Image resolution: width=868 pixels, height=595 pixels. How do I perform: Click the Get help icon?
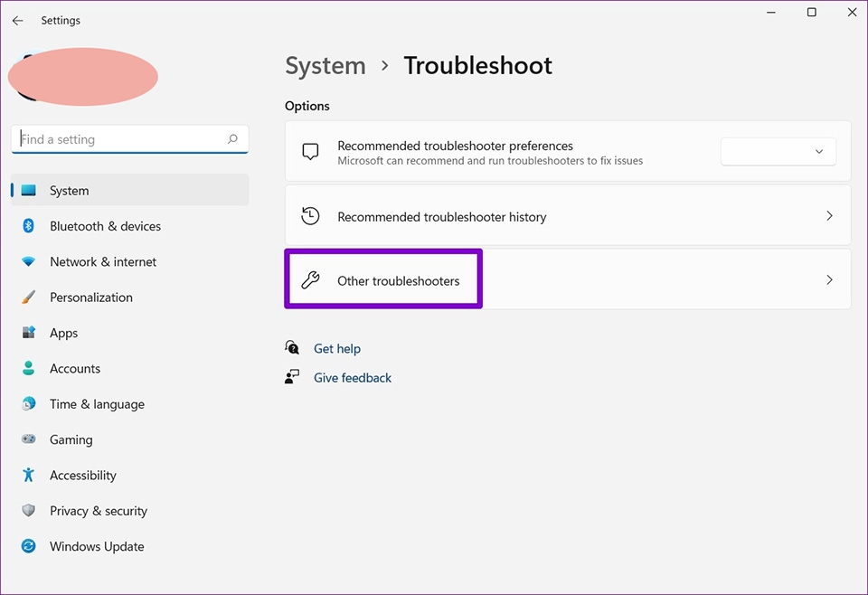click(x=292, y=347)
